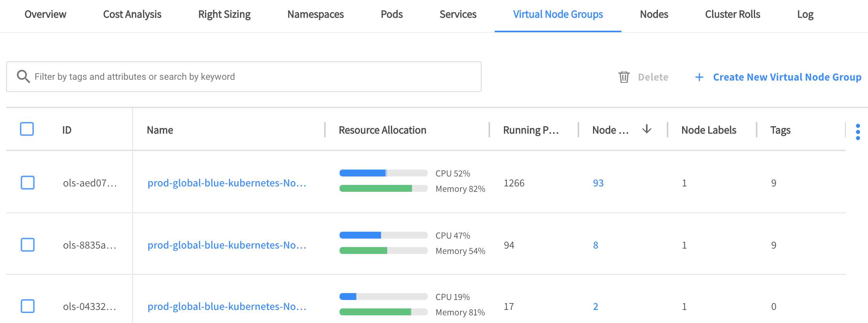Screen dimensions: 868x323
Task: Open node count link 93
Action: 598,183
